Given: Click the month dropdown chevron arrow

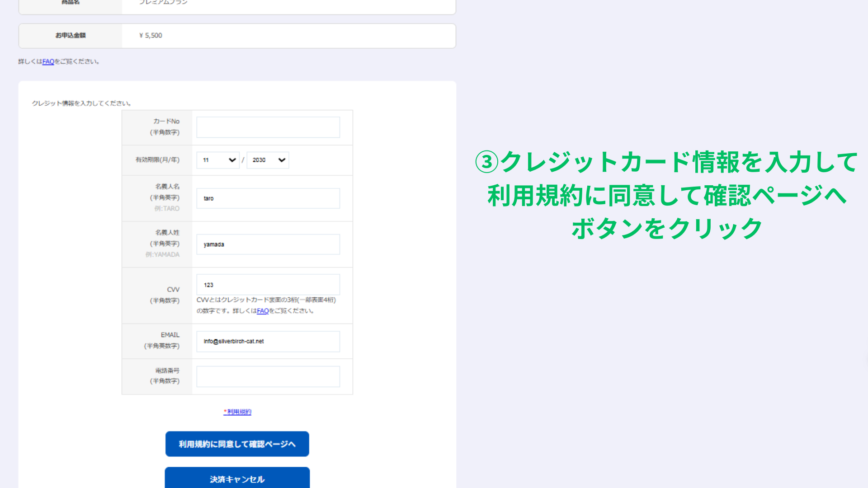Looking at the screenshot, I should coord(232,160).
